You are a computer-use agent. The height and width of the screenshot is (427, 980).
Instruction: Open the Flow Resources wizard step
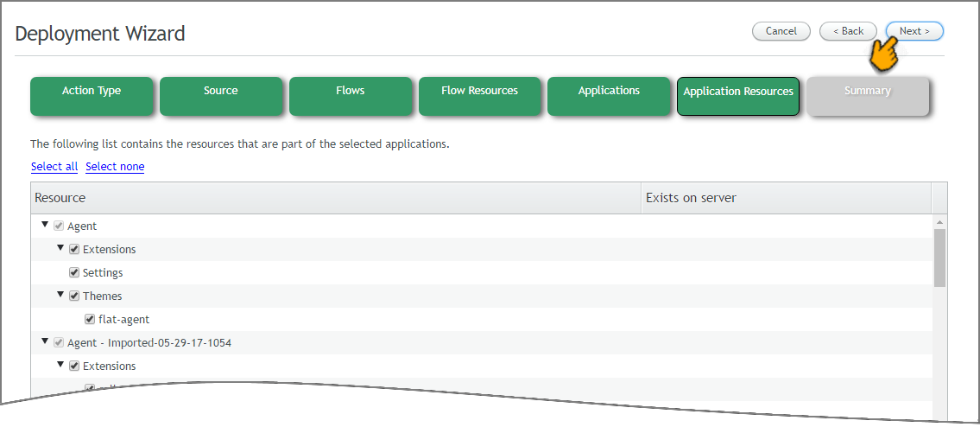pos(479,97)
